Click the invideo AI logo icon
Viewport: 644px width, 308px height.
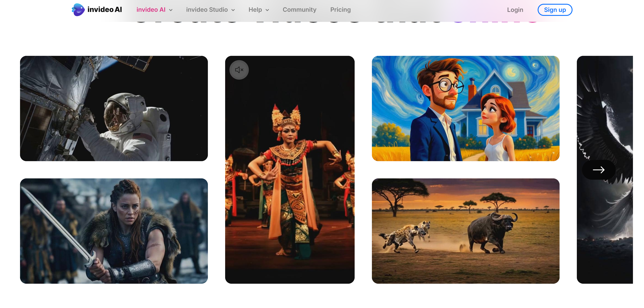78,10
